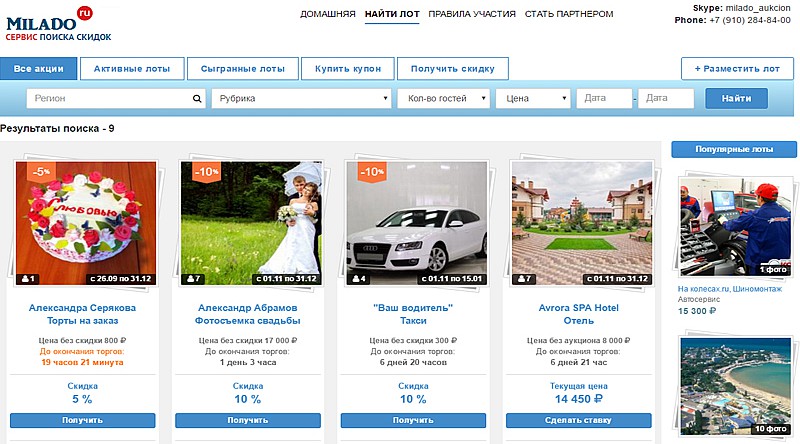Image resolution: width=800 pixels, height=444 pixels.
Task: Expand the Кол-во гостей dropdown
Action: coord(444,99)
